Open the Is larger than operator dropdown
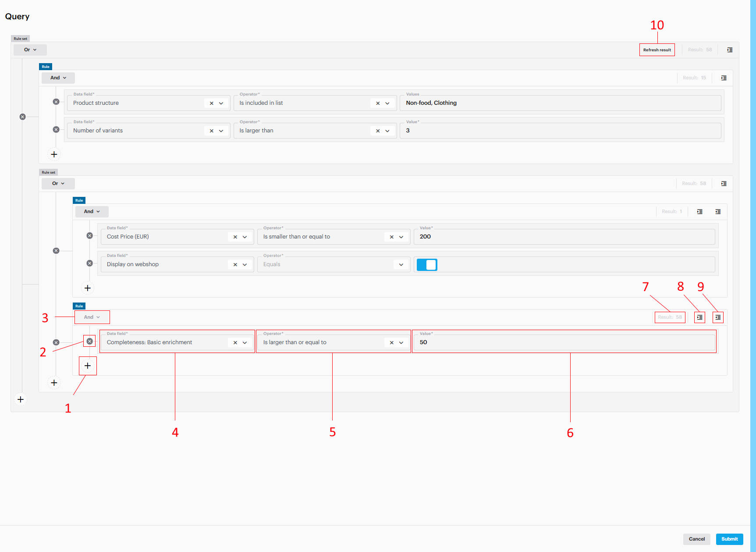This screenshot has width=756, height=552. pyautogui.click(x=387, y=131)
